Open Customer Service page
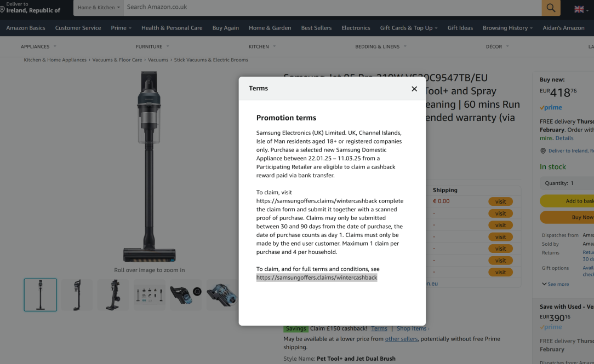594x364 pixels. [78, 28]
